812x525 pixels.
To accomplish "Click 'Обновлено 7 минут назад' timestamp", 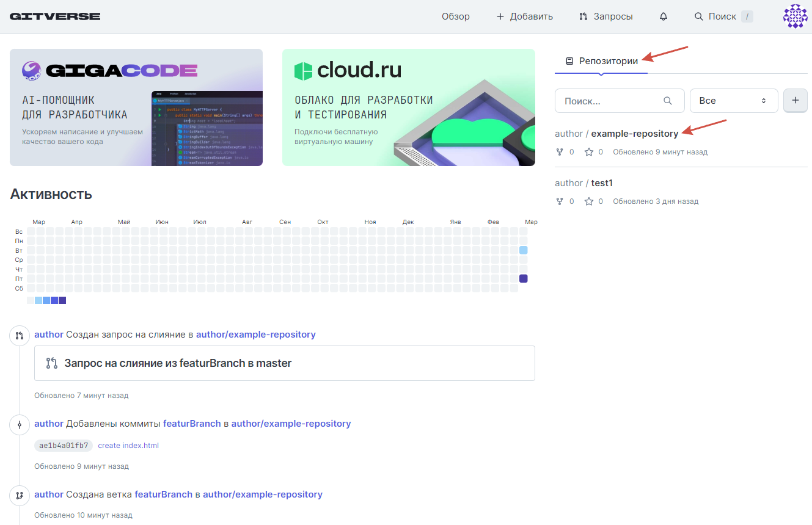I will tap(81, 396).
